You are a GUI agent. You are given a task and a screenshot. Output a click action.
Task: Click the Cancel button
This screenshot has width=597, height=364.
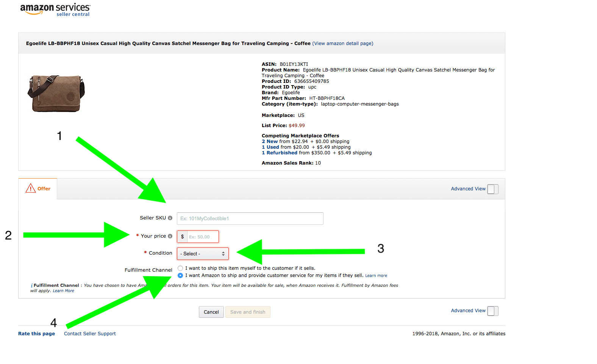(211, 312)
